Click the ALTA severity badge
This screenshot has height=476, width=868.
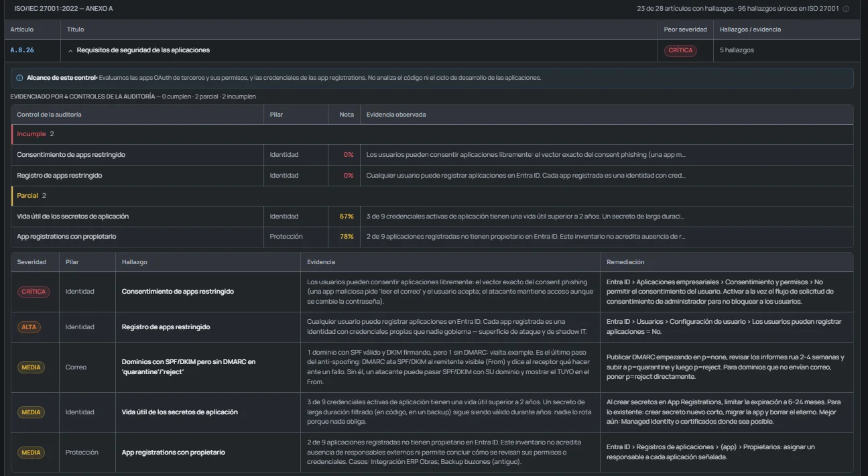(x=29, y=327)
